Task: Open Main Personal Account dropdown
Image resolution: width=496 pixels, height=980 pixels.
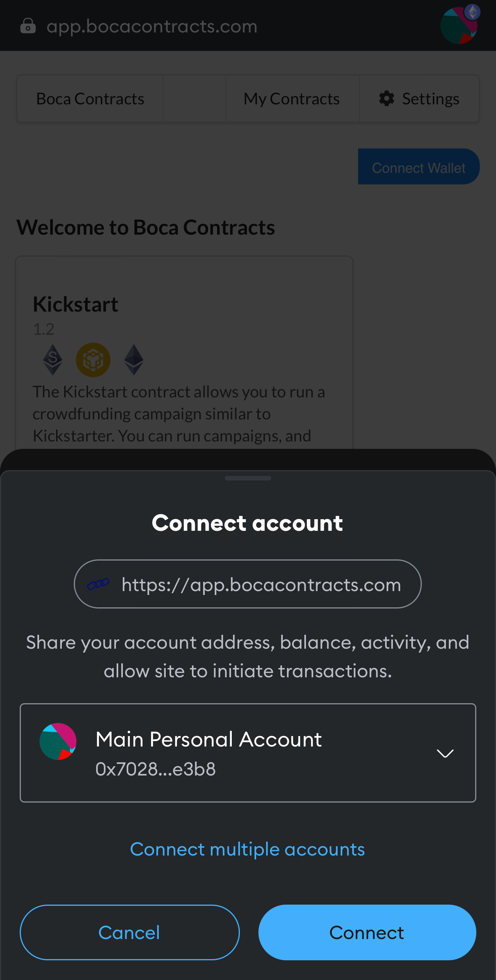Action: point(248,753)
